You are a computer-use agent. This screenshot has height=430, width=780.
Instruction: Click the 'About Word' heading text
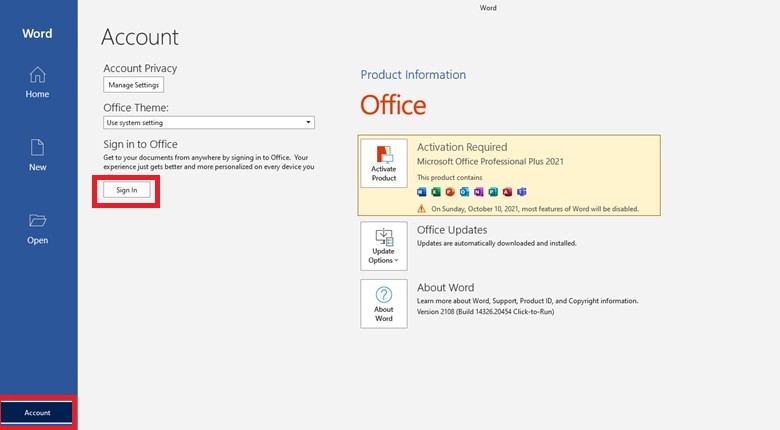pyautogui.click(x=445, y=288)
